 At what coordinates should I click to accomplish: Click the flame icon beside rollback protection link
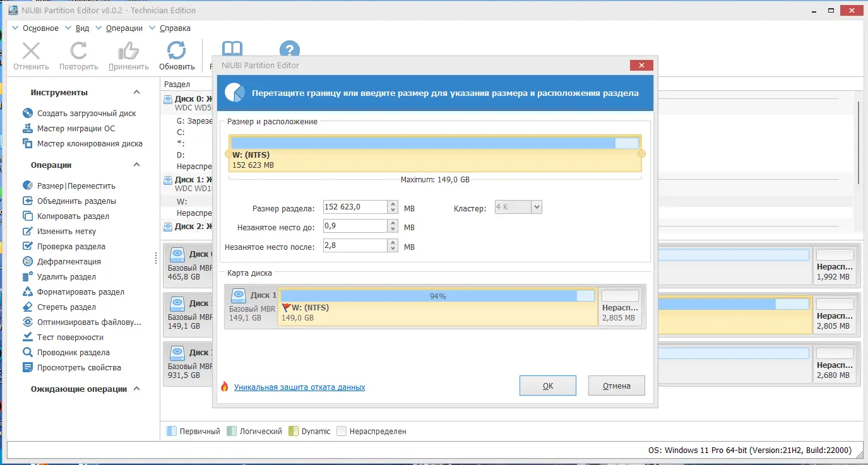[x=224, y=387]
